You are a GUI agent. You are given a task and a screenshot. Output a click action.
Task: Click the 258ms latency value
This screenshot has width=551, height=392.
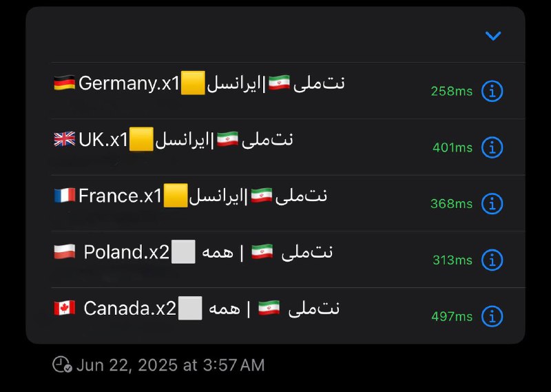452,92
